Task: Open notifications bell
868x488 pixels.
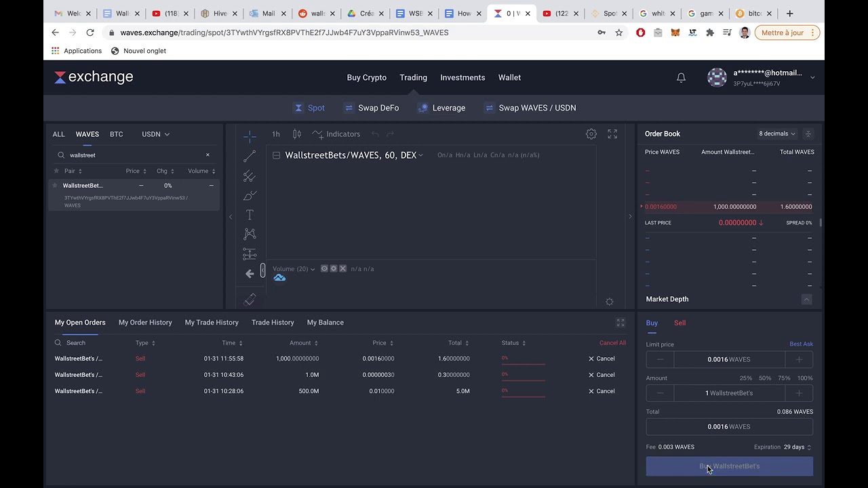Action: 681,78
